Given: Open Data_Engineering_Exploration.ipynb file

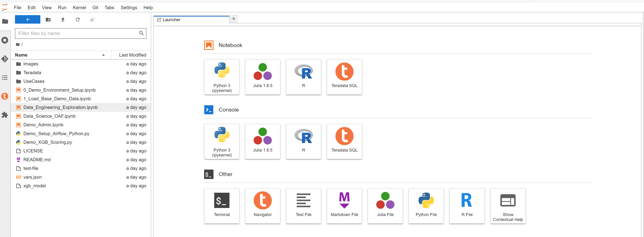Looking at the screenshot, I should coord(60,107).
